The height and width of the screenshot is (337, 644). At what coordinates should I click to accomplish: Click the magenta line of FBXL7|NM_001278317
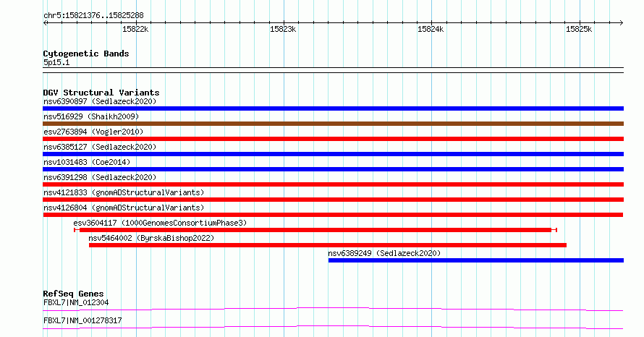click(x=333, y=327)
